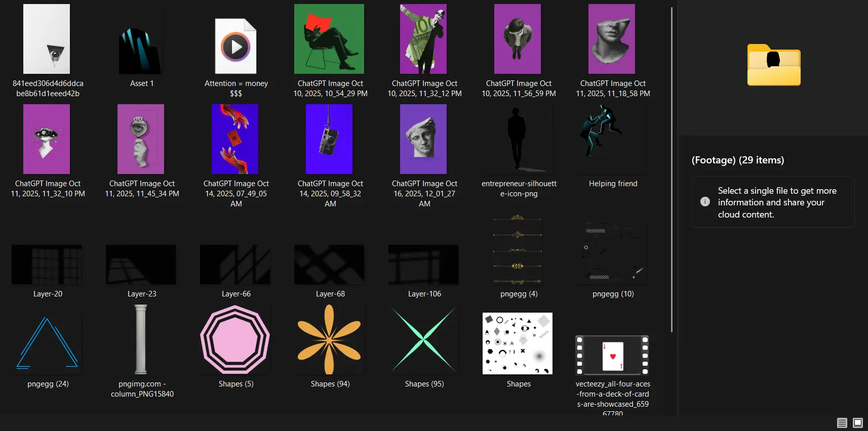
Task: Select the pngegg (4) ornament dividers file
Action: 518,250
